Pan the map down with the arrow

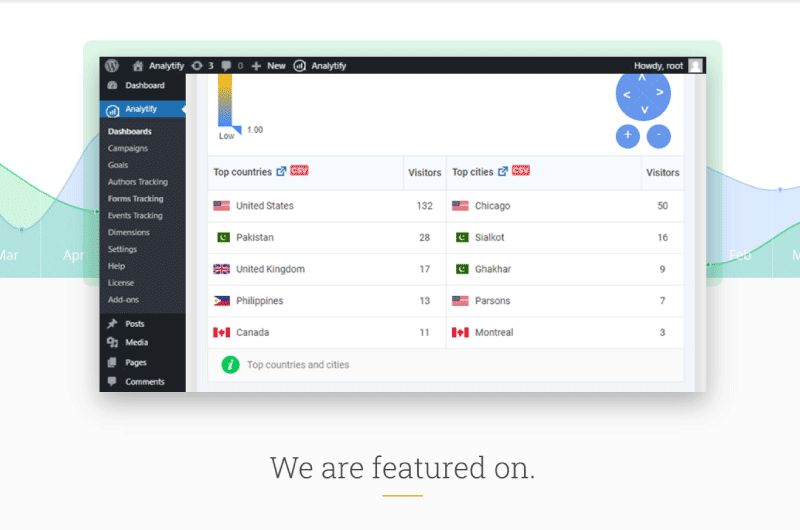(x=644, y=110)
